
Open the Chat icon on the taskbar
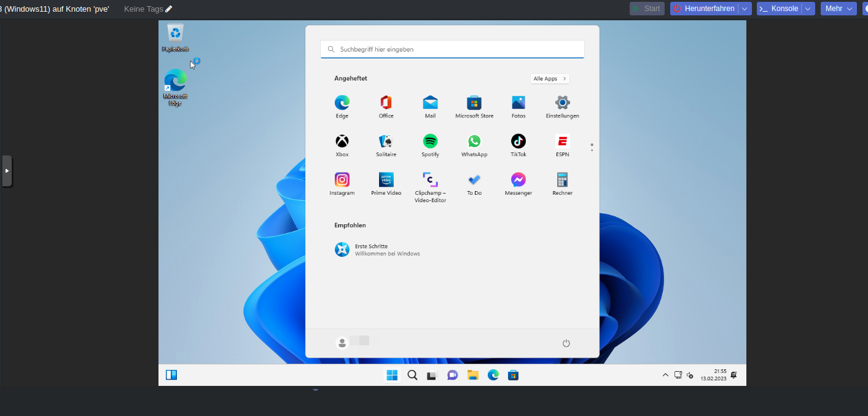pyautogui.click(x=453, y=375)
